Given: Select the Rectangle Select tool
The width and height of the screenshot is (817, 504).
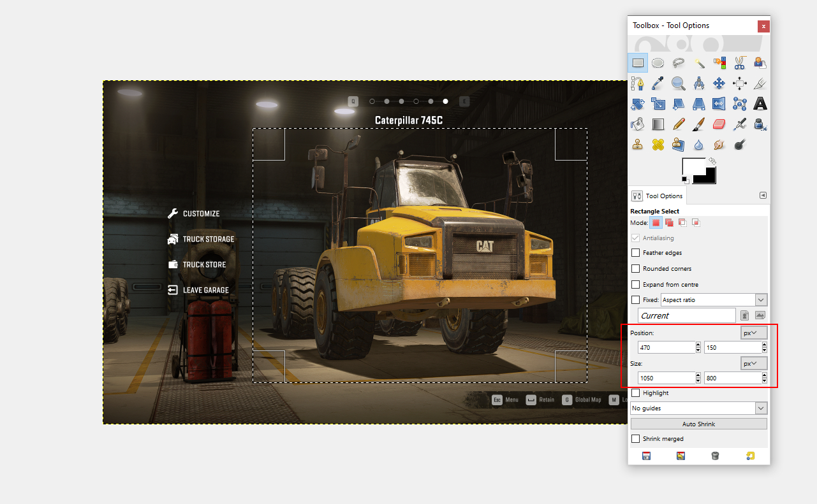Looking at the screenshot, I should tap(638, 62).
